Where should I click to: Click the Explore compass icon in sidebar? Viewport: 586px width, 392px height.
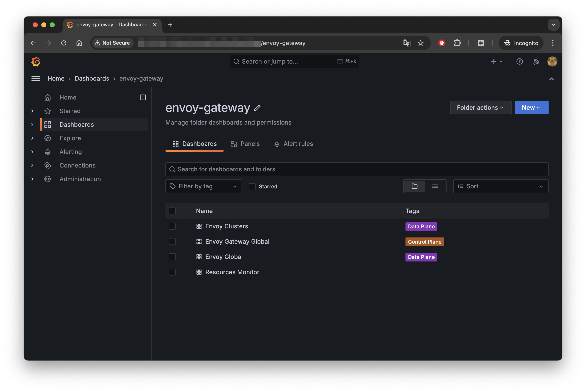coord(48,138)
